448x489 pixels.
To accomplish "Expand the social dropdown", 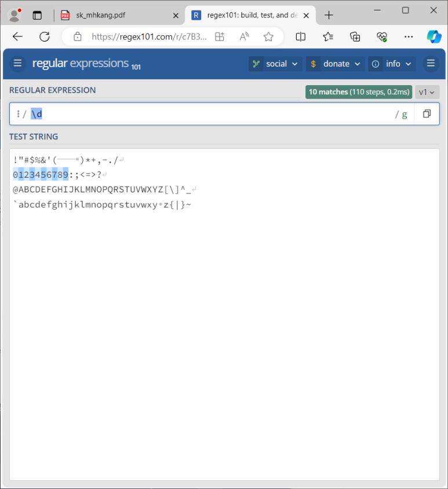I will tap(275, 64).
